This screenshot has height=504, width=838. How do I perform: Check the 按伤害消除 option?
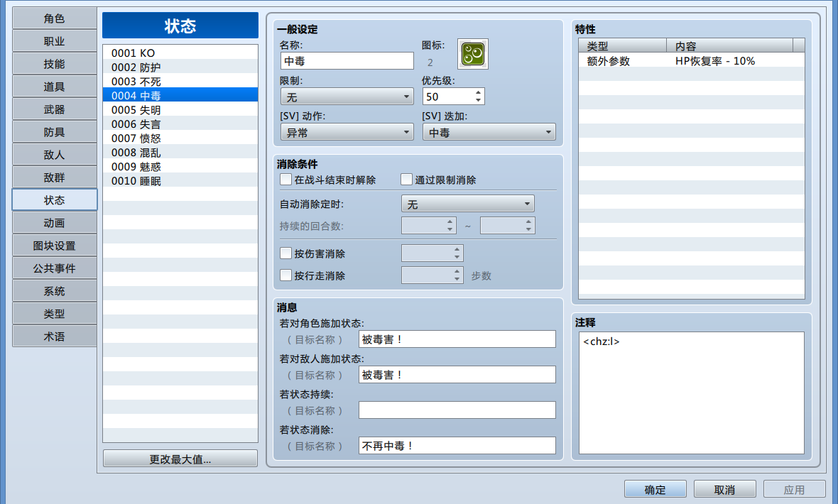286,253
